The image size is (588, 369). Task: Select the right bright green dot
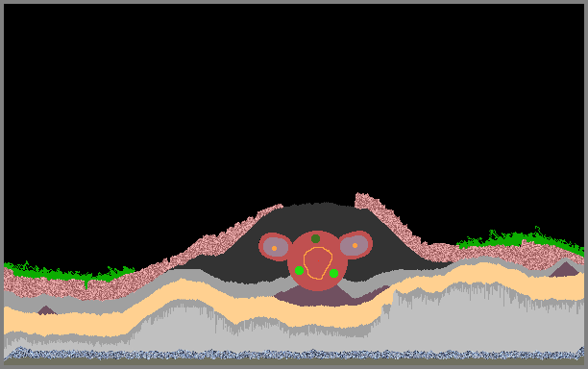click(x=333, y=273)
